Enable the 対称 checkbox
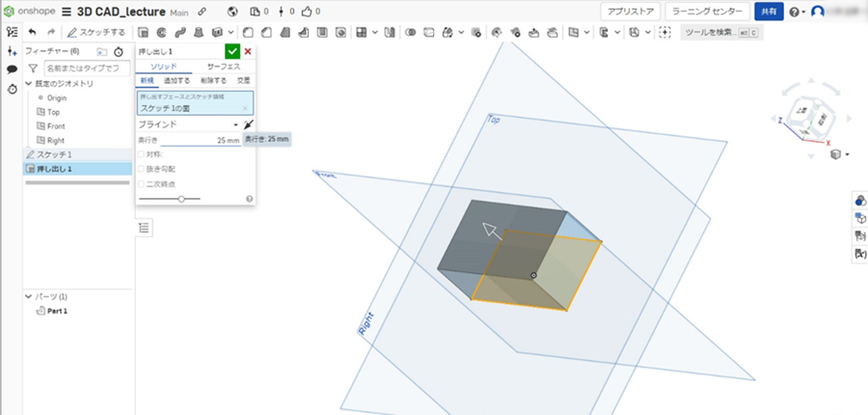Viewport: 868px width, 415px height. 142,154
